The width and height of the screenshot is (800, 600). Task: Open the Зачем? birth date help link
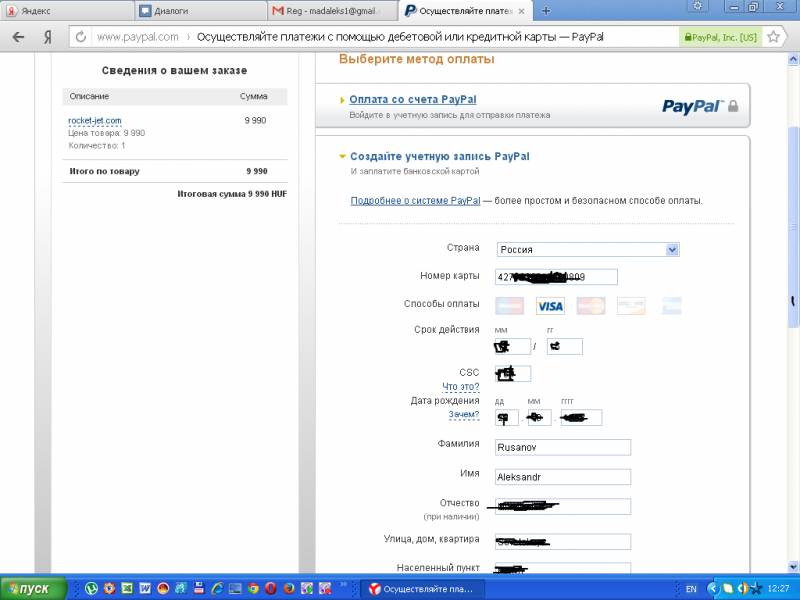pos(464,414)
